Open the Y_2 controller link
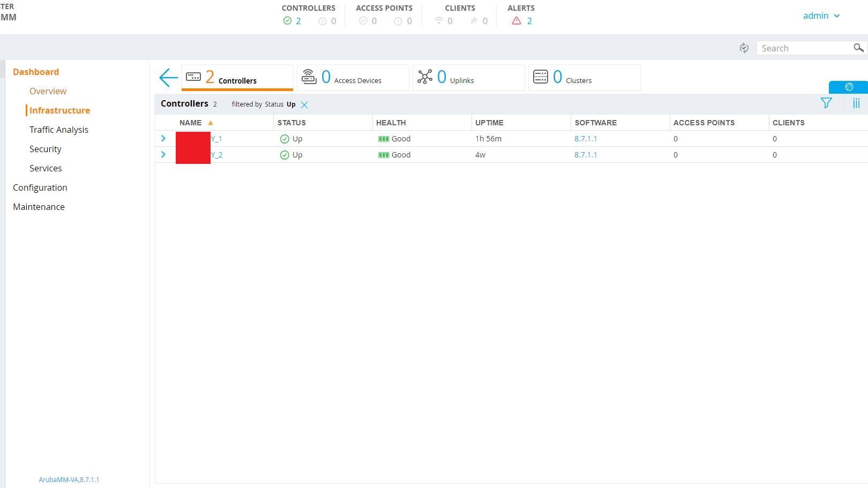868x488 pixels. click(x=216, y=155)
